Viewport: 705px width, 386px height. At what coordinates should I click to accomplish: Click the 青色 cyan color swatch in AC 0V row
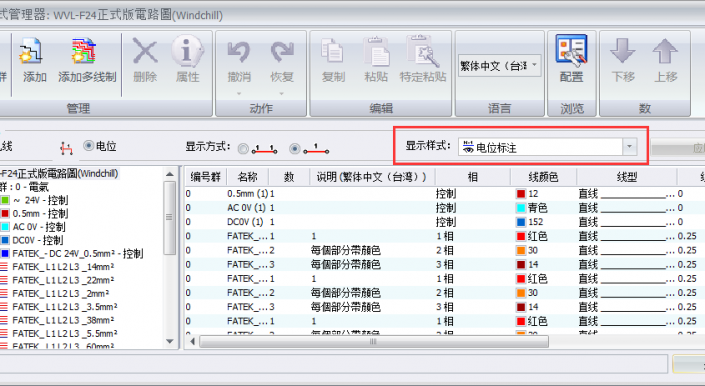point(521,208)
